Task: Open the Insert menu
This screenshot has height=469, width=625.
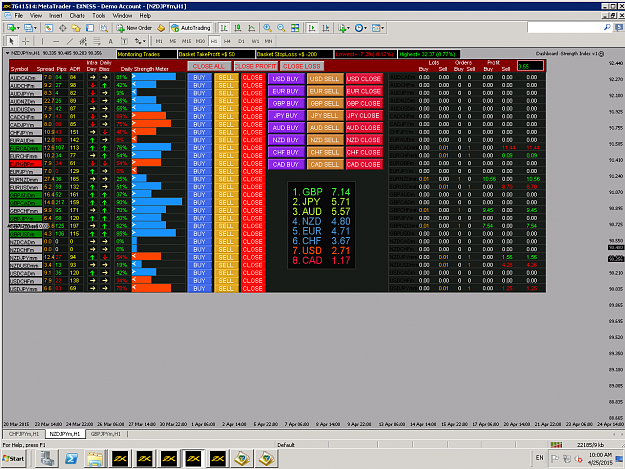Action: click(55, 16)
